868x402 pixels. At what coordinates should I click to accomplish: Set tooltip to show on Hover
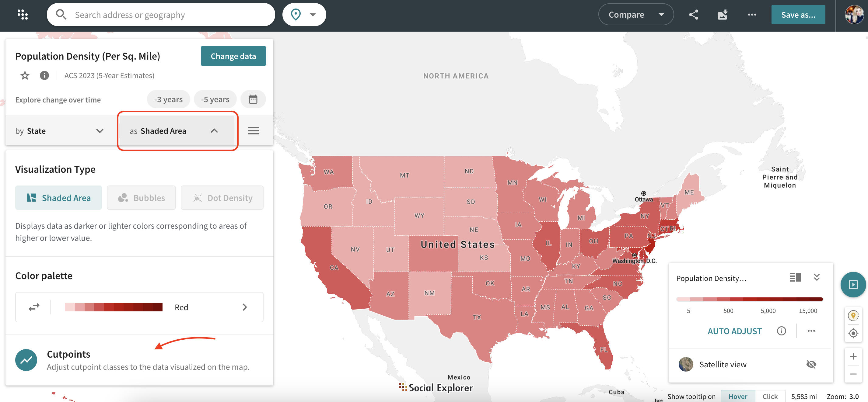[738, 396]
